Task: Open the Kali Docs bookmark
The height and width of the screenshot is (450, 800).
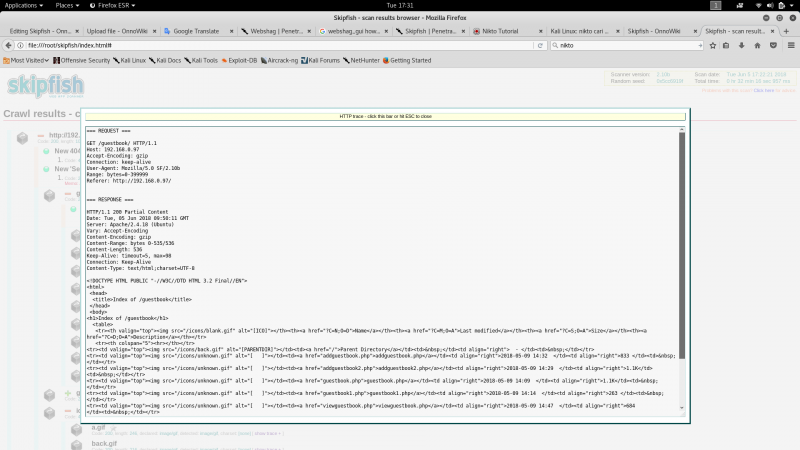Action: point(165,60)
